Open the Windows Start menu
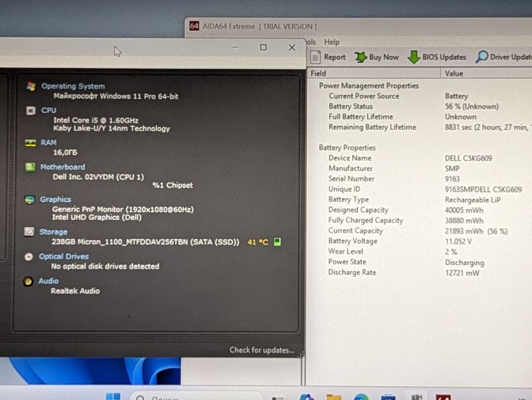Screen dimensions: 532x400 click(113, 396)
